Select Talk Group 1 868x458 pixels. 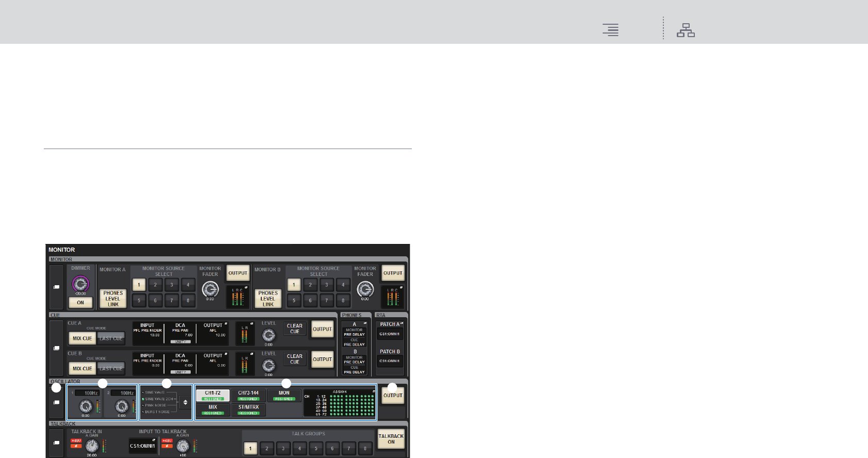(x=250, y=448)
